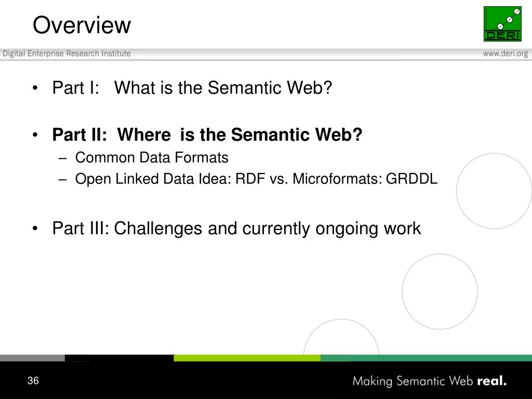
Task: Click the top right decorative circle
Action: (x=494, y=191)
